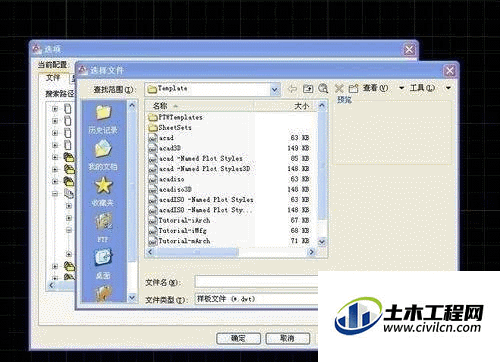Click the file list horizontal scroll-left arrow
The image size is (500, 362).
click(150, 252)
